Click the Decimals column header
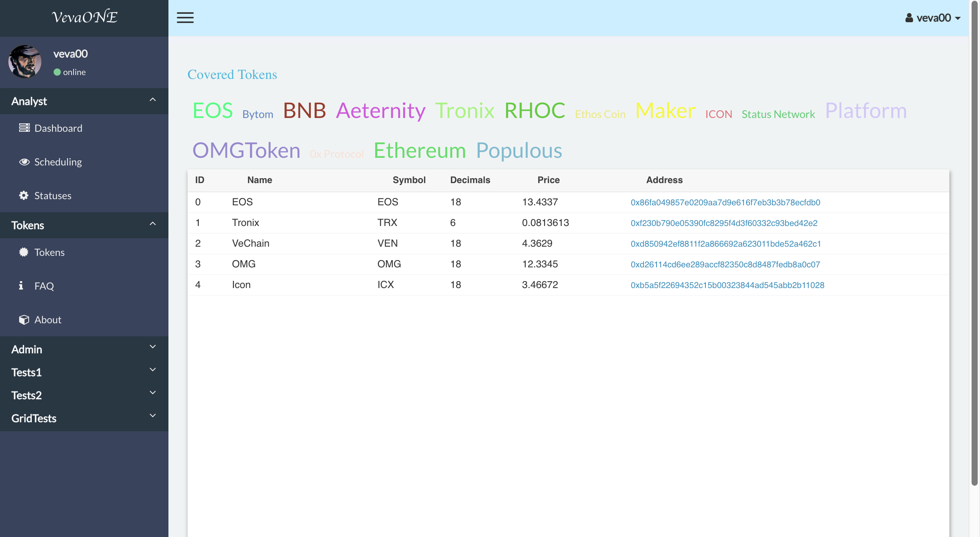The width and height of the screenshot is (980, 537). pos(470,180)
